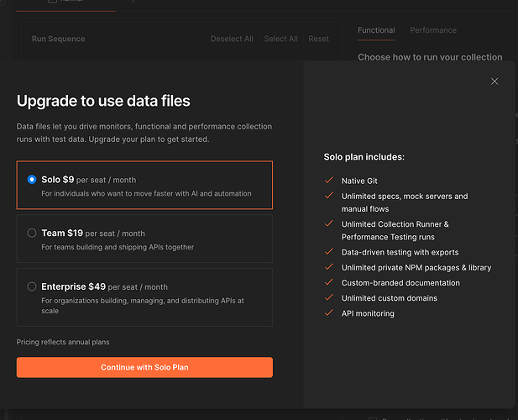Click 'Choose how to run your collection' text
The height and width of the screenshot is (420, 518).
[x=430, y=57]
